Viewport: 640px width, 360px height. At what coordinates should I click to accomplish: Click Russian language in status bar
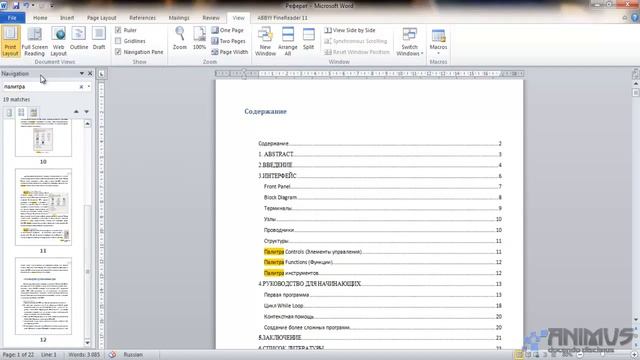(133, 355)
